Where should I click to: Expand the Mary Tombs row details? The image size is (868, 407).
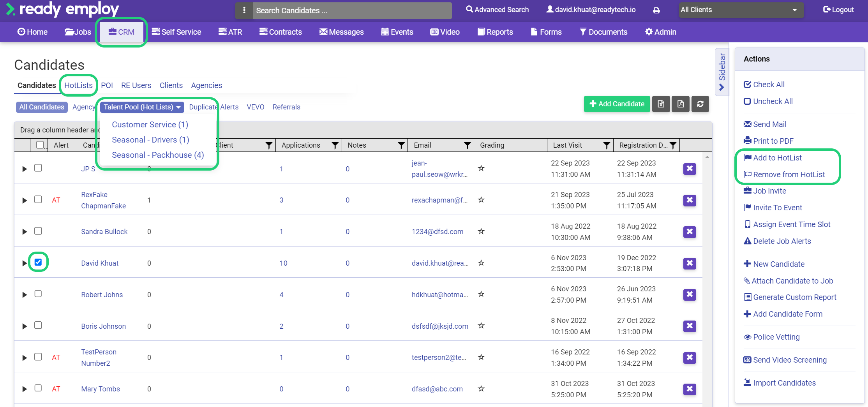pyautogui.click(x=25, y=389)
